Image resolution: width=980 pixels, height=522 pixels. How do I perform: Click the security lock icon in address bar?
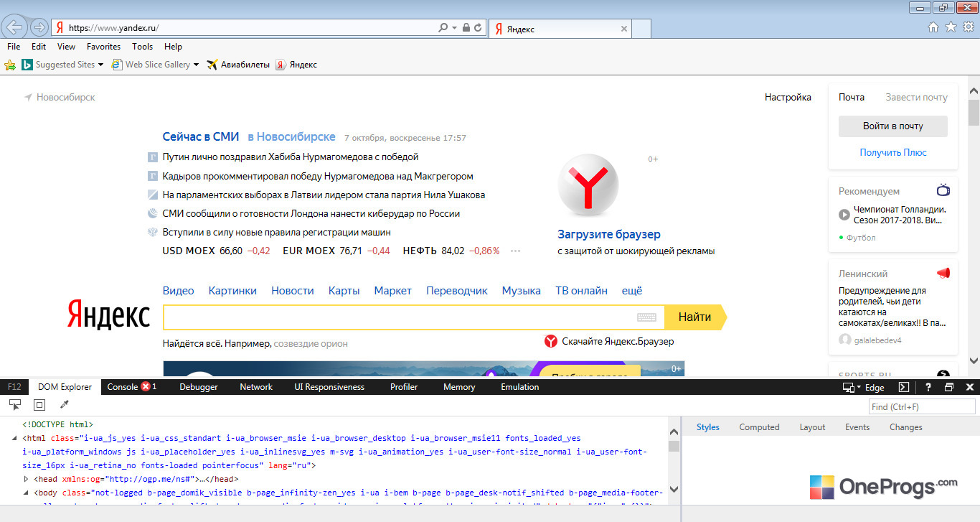(466, 28)
